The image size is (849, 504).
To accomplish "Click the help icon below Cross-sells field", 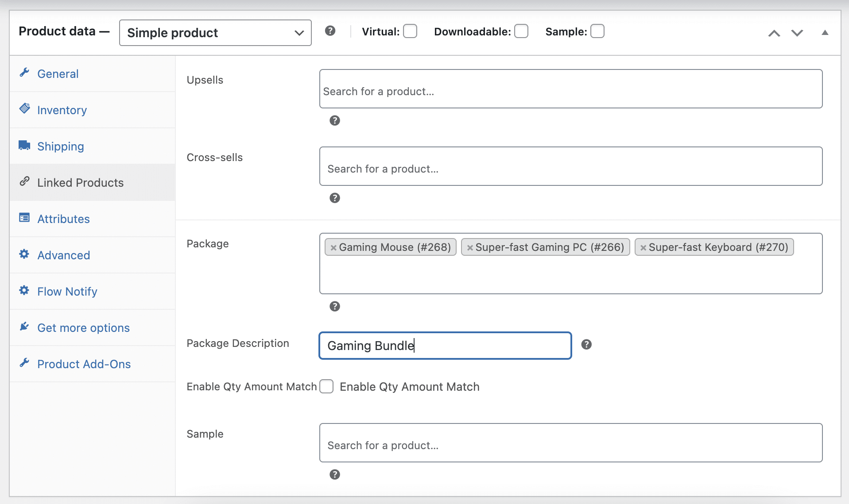I will pyautogui.click(x=335, y=198).
